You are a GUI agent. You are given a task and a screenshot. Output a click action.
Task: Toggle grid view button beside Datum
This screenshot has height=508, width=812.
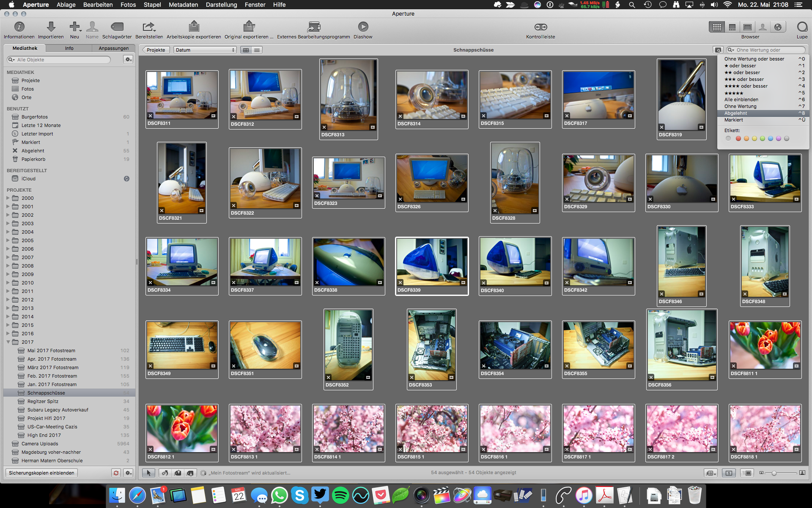pos(246,50)
